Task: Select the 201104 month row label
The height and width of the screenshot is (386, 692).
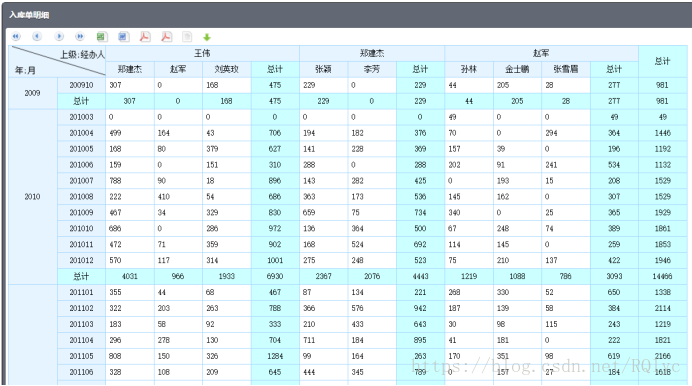Action: click(81, 340)
